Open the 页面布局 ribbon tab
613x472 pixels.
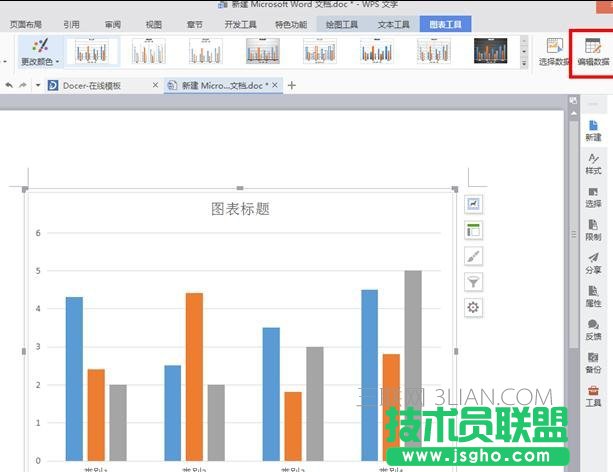[x=26, y=24]
